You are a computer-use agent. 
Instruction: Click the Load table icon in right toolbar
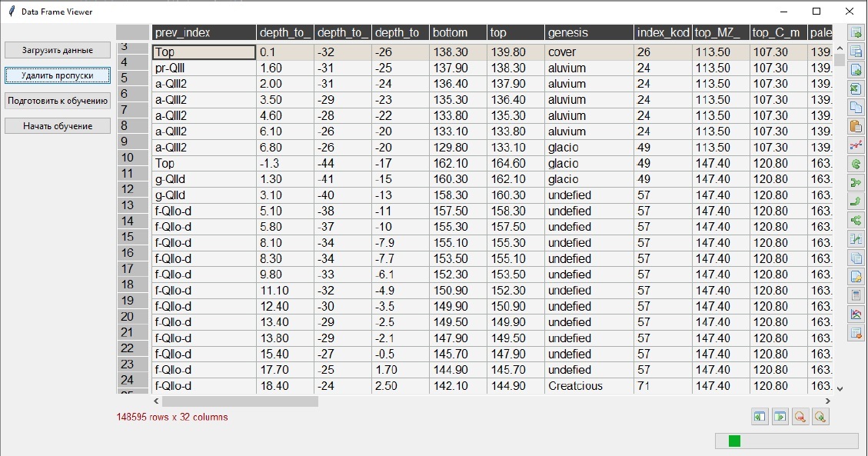point(856,33)
